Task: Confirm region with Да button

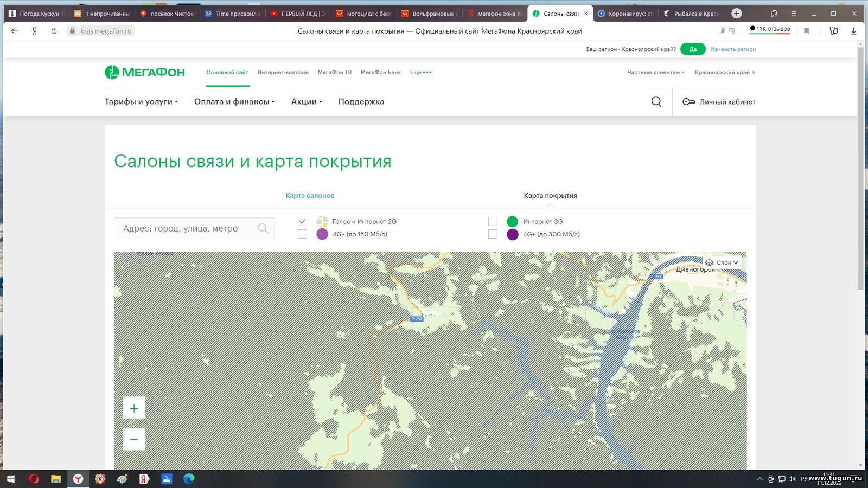Action: click(x=693, y=49)
